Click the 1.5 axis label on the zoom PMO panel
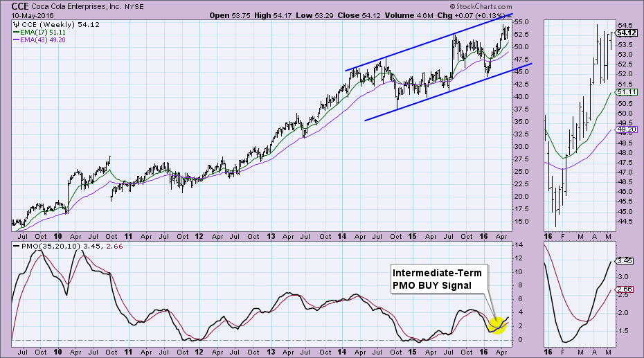 pyautogui.click(x=623, y=331)
